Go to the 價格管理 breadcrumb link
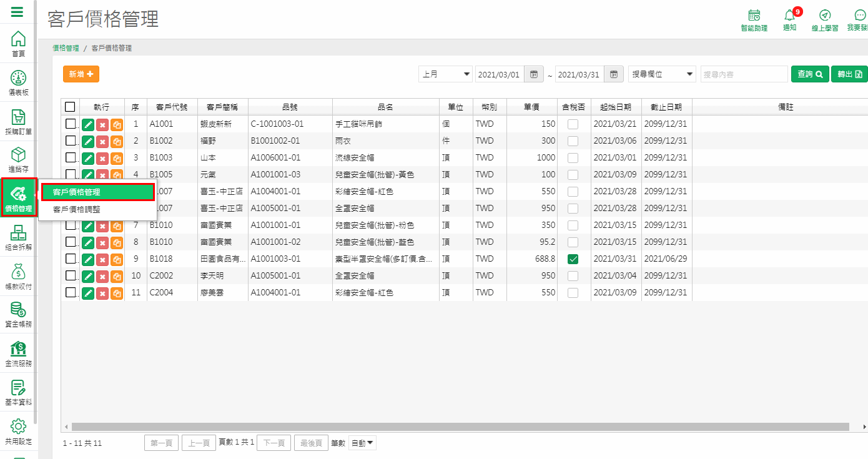The image size is (868, 459). coord(66,48)
